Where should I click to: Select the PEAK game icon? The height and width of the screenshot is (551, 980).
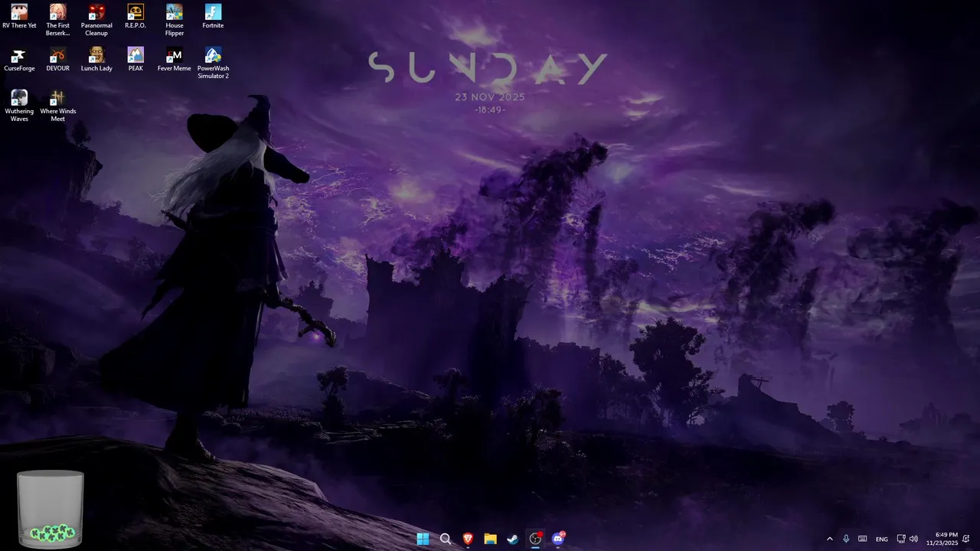click(x=136, y=60)
